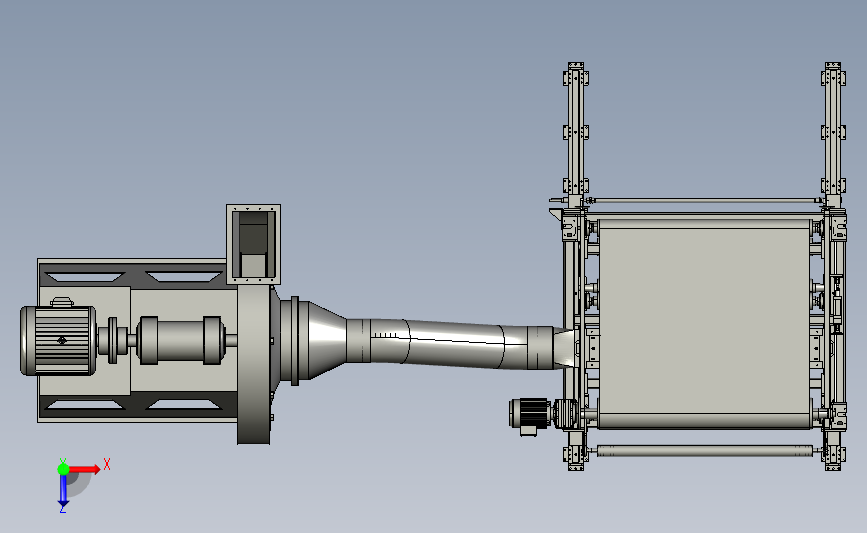This screenshot has width=867, height=533.
Task: Select the cylindrical bearing housing on the shaft
Action: click(x=181, y=341)
